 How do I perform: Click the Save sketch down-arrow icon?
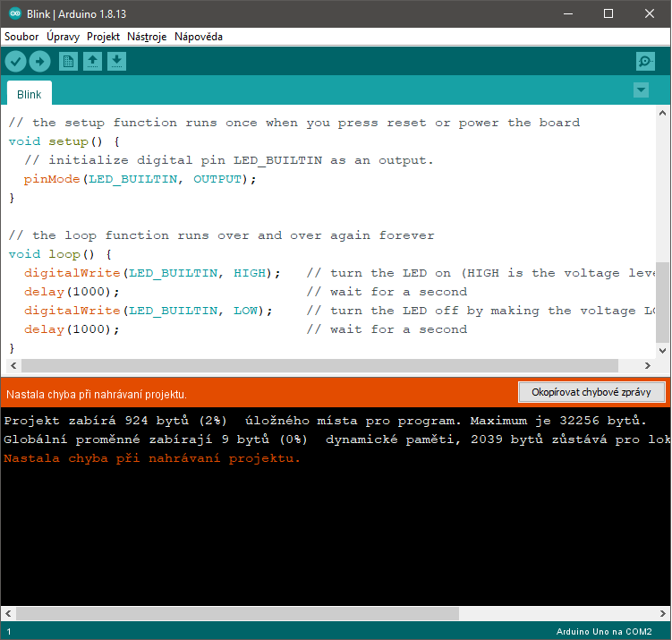(x=116, y=61)
